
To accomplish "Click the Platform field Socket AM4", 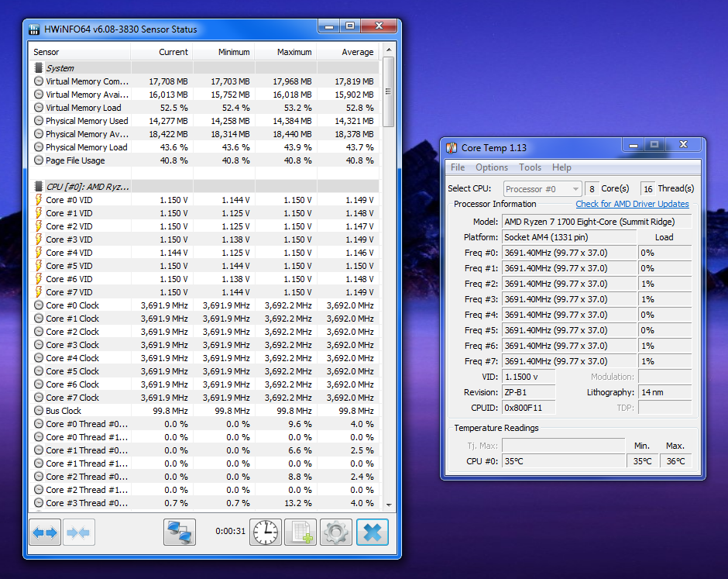I will click(569, 237).
